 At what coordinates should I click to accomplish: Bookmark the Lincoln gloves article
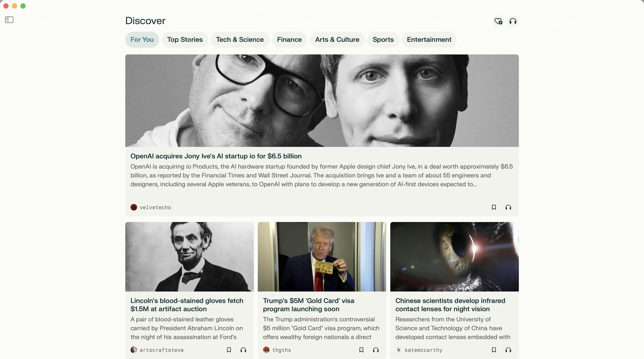229,350
